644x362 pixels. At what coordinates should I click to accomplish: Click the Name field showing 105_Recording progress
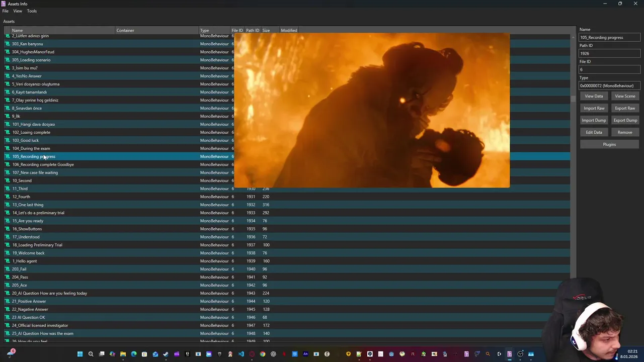pos(609,37)
